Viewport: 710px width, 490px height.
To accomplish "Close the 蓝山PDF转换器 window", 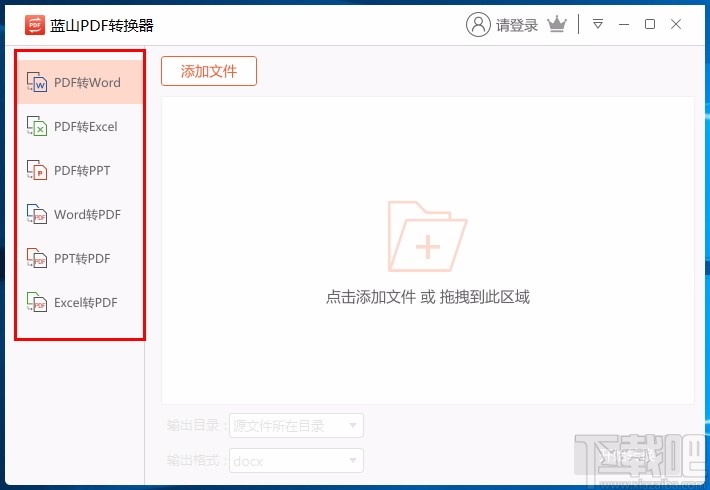I will 676,24.
